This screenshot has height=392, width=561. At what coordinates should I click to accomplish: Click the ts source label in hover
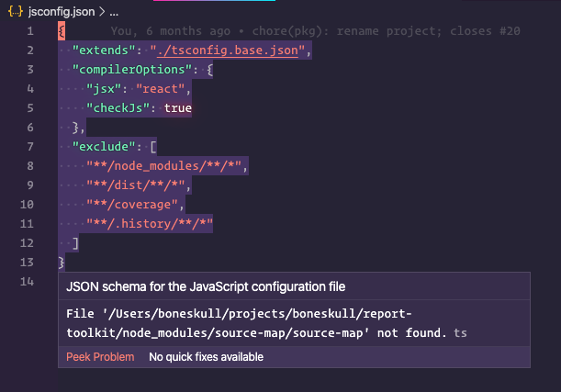pos(460,333)
